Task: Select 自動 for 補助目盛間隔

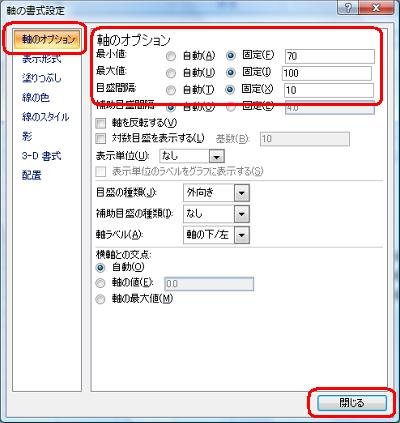Action: coord(171,107)
